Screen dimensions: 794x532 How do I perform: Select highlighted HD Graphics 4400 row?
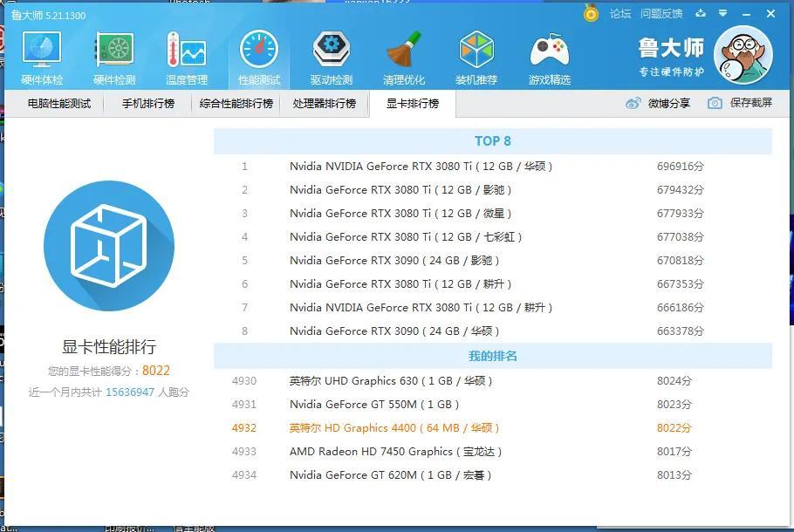(x=493, y=428)
